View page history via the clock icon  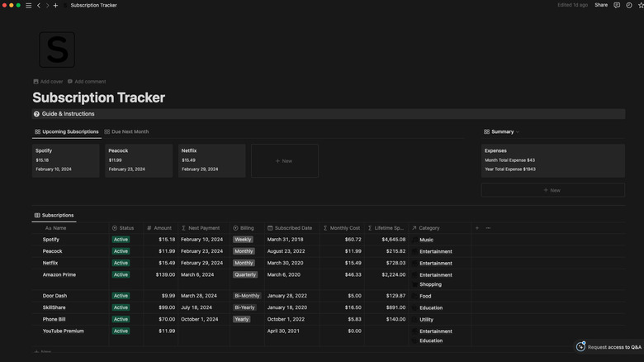629,5
